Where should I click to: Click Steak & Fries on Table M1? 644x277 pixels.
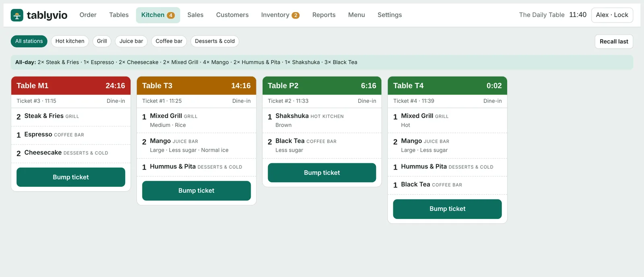point(71,116)
